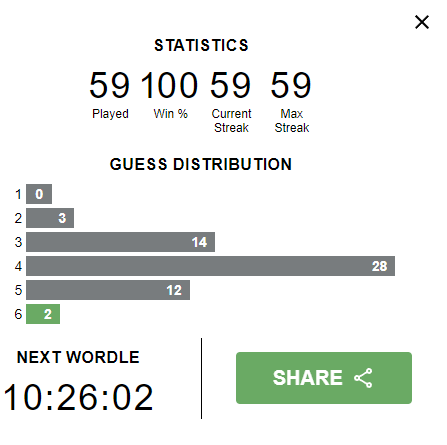Click row number 1 label
The height and width of the screenshot is (445, 447).
(x=18, y=194)
